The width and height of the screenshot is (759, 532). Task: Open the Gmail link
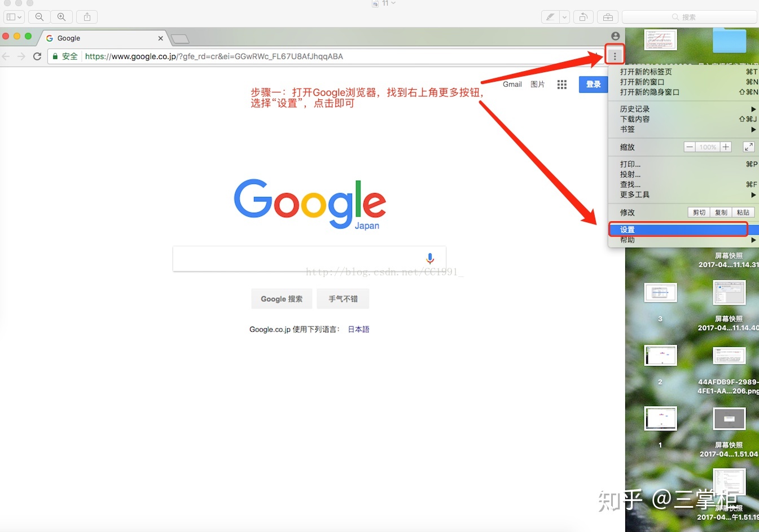point(512,84)
